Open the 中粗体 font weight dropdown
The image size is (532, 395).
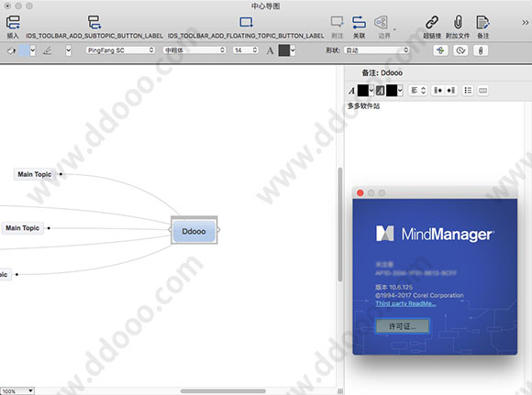pos(194,50)
